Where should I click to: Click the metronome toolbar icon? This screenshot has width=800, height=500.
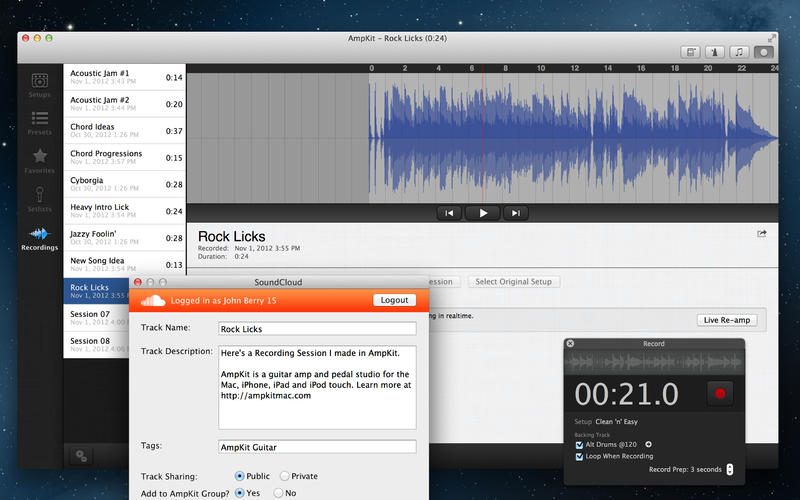715,52
